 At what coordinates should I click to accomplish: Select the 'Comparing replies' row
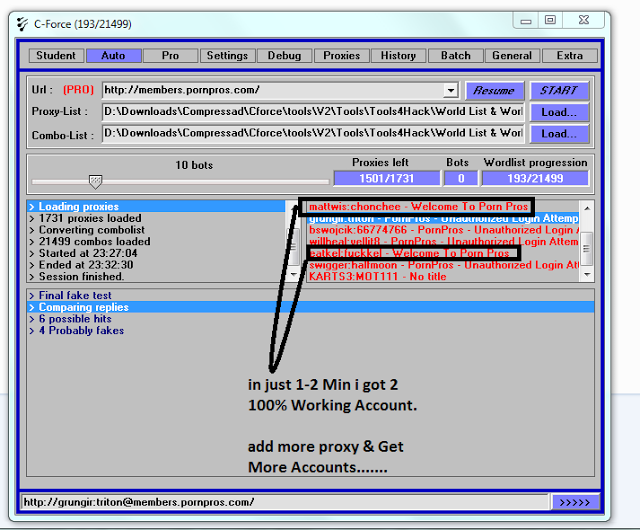[310, 307]
